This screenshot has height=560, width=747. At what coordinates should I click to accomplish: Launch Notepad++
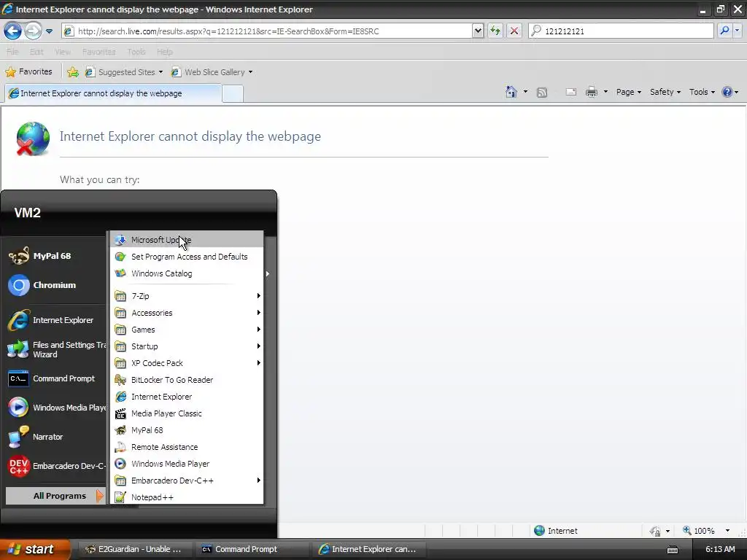point(187,497)
